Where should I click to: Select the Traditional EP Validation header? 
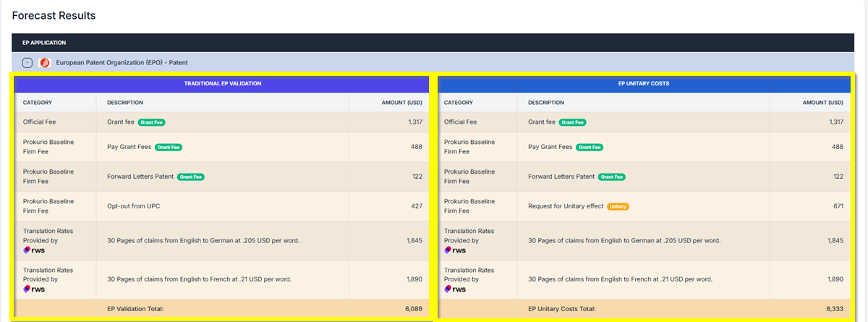pyautogui.click(x=222, y=84)
